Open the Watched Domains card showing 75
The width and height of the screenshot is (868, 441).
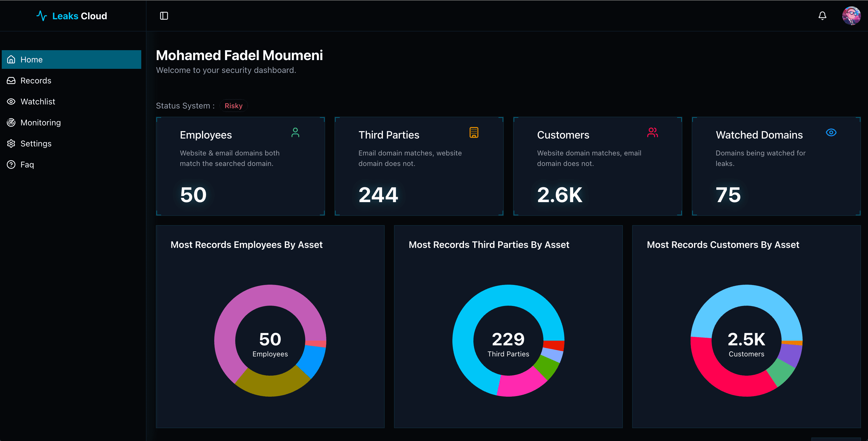point(776,166)
